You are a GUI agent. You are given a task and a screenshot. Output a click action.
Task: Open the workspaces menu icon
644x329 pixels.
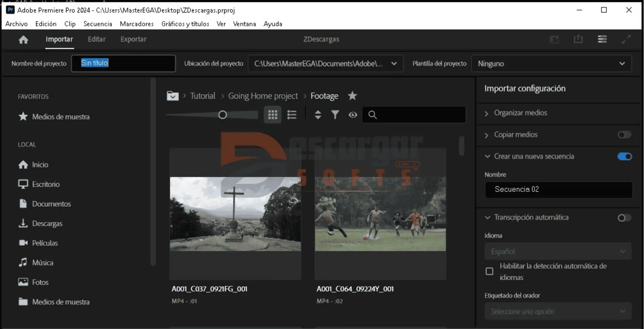coord(602,39)
